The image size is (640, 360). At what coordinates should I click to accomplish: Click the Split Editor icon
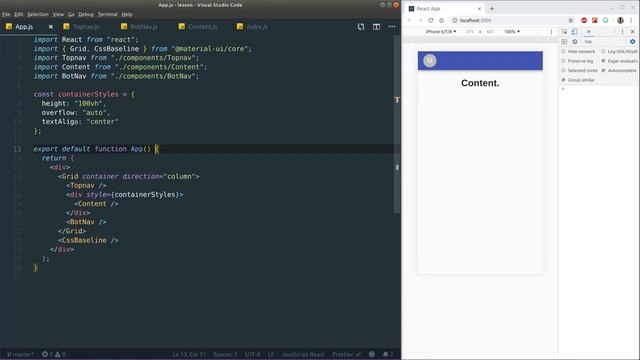point(376,27)
